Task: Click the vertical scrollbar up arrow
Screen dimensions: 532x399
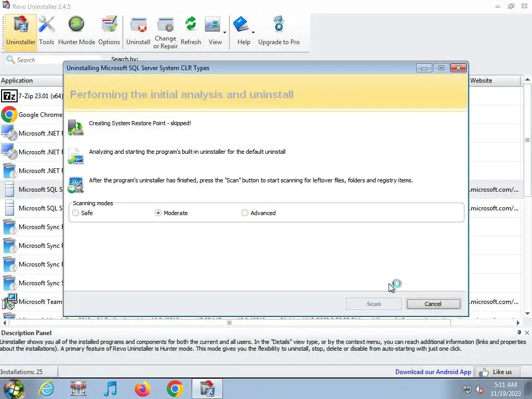Action: (x=527, y=79)
